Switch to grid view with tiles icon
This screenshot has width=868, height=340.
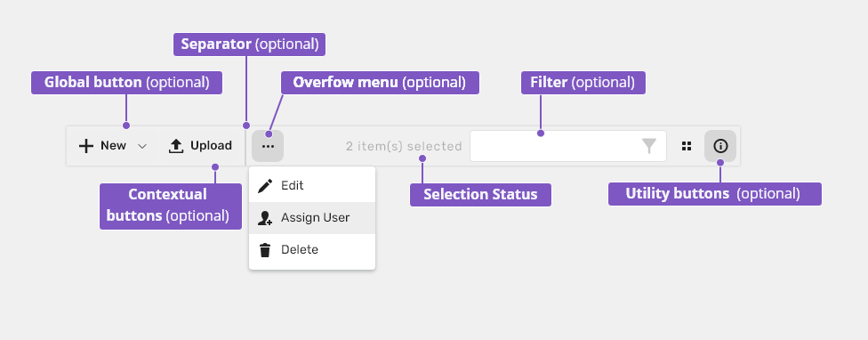click(x=687, y=146)
